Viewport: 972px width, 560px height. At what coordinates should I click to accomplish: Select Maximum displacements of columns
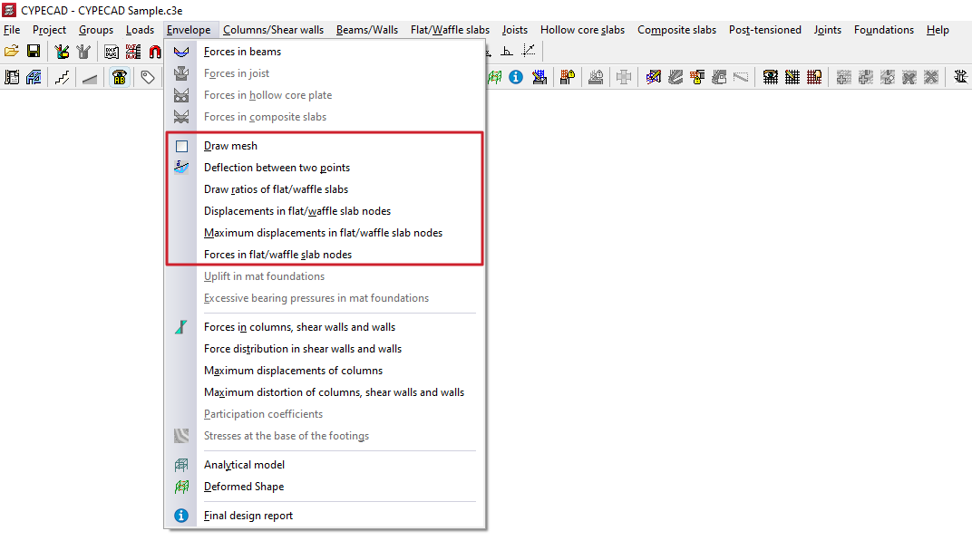[x=325, y=371]
